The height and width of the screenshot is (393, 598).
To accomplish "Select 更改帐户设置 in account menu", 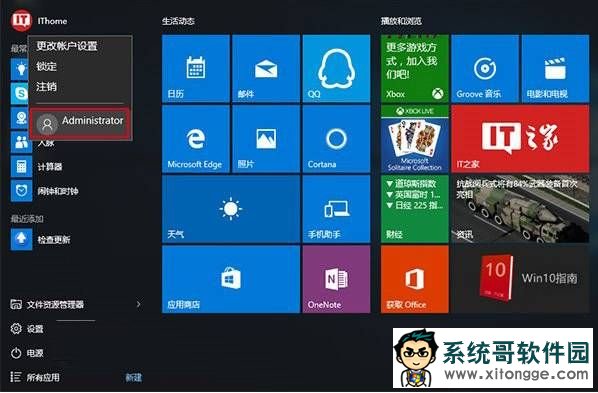I will click(x=67, y=46).
